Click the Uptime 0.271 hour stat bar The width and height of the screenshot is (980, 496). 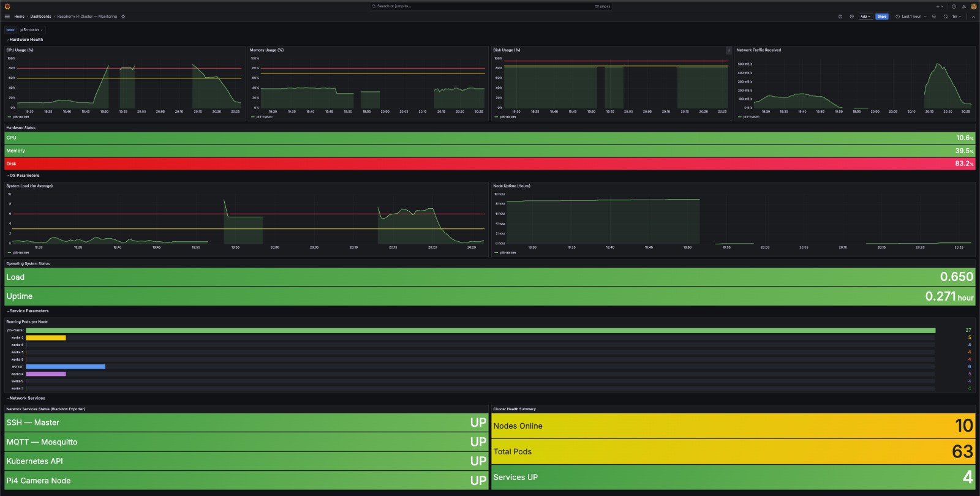(x=490, y=296)
